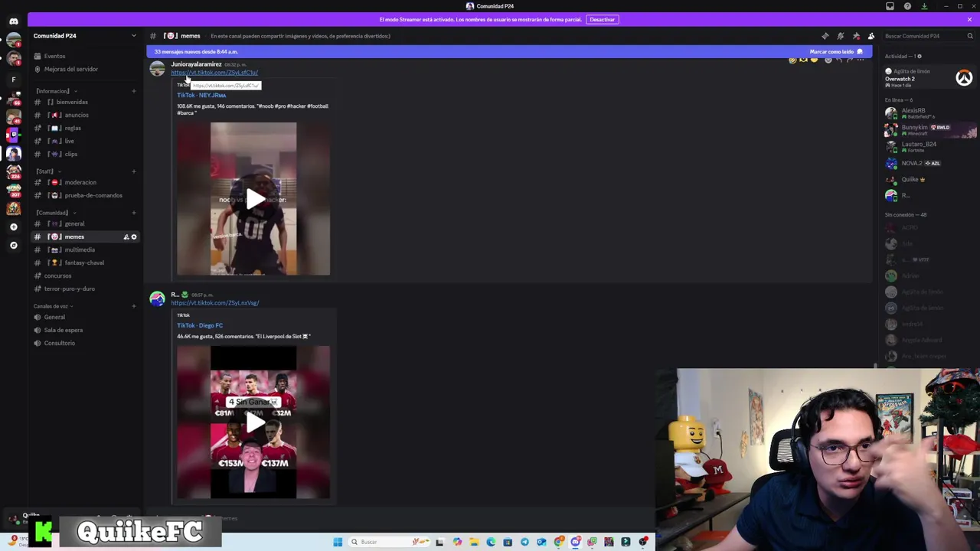Join Consultorio voice channel

(86, 343)
